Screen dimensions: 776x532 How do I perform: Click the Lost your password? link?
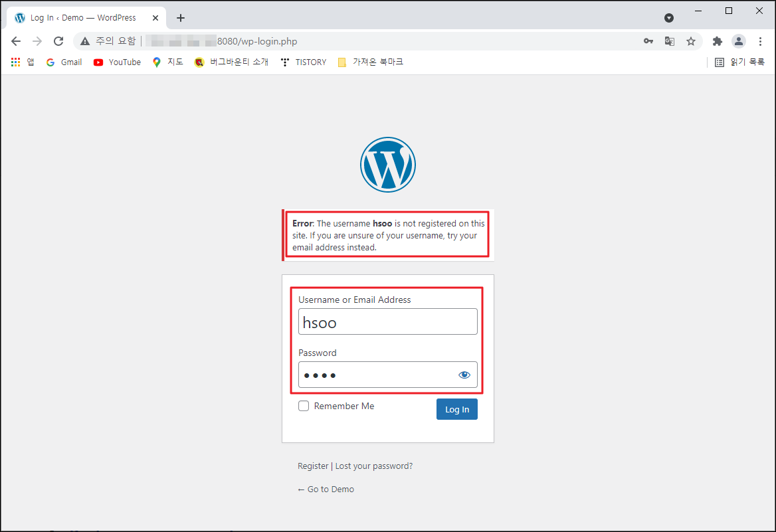coord(373,466)
